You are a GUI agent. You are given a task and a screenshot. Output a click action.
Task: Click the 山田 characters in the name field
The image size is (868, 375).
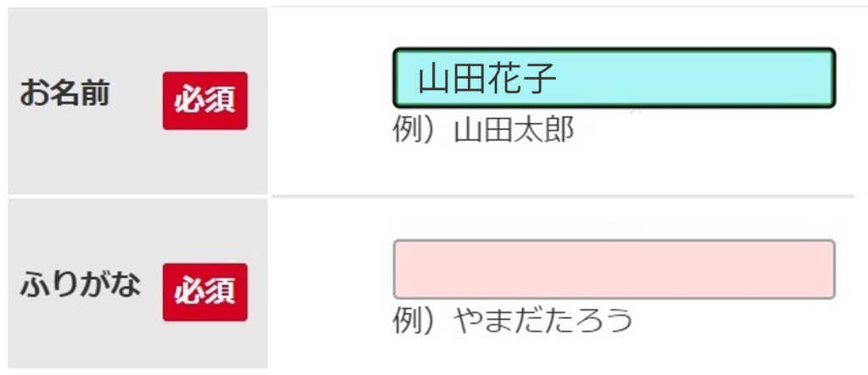pos(453,78)
